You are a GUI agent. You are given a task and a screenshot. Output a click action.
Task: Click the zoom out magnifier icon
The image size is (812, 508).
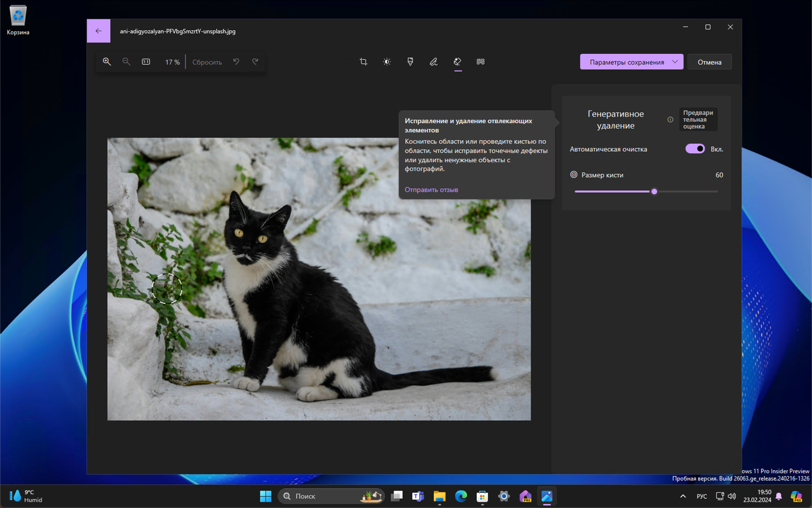(126, 62)
